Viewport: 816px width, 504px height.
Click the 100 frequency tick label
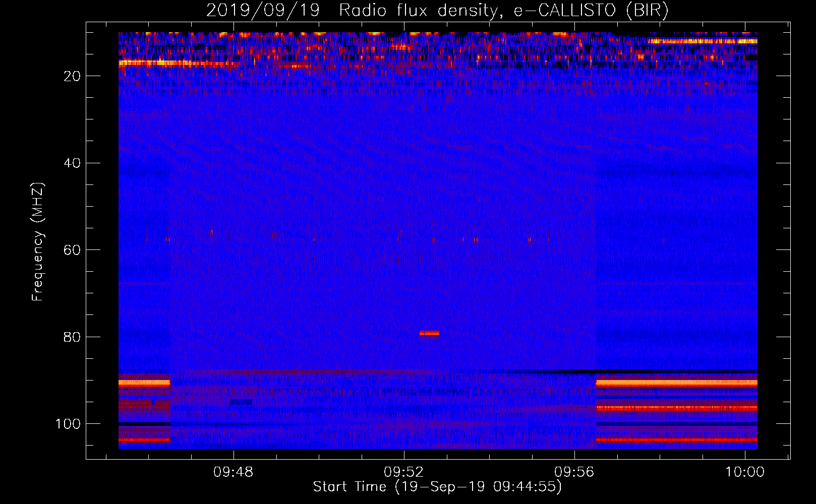(68, 424)
